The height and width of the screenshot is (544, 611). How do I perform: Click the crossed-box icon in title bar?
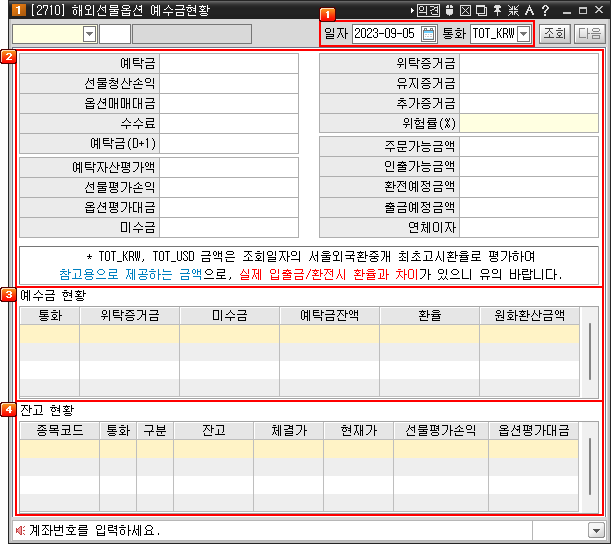465,10
